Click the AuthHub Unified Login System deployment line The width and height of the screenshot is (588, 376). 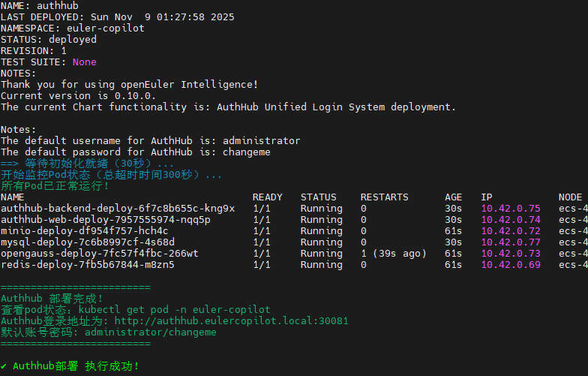tap(228, 107)
